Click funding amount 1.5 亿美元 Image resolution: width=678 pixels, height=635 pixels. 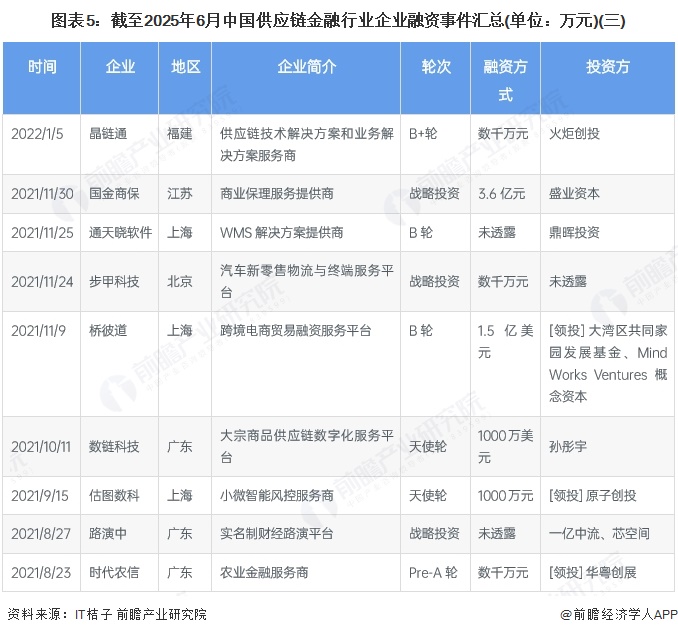(x=505, y=342)
